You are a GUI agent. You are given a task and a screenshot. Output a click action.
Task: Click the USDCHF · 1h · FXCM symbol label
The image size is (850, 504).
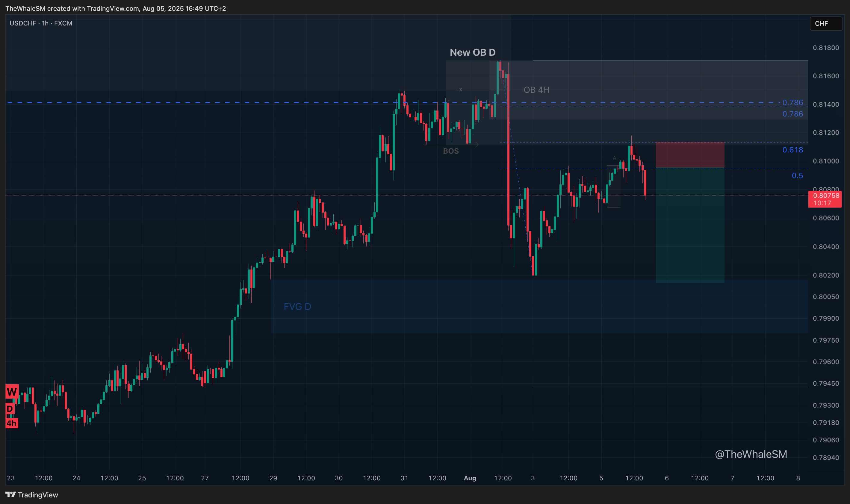coord(41,23)
